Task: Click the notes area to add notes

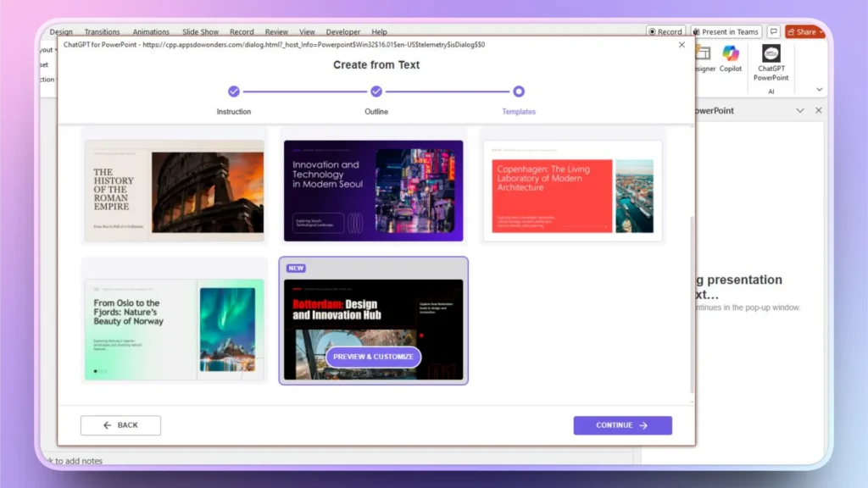Action: click(x=76, y=461)
